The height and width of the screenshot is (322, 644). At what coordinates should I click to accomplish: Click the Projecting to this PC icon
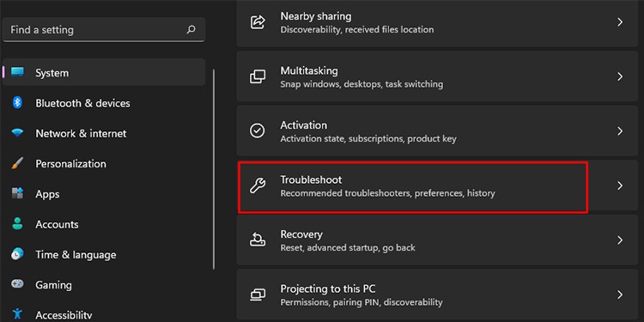pos(258,295)
